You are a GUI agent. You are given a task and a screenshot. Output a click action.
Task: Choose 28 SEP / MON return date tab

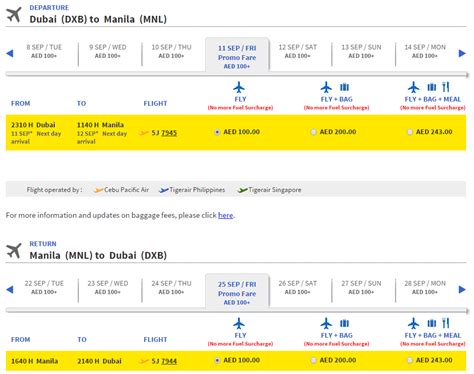[x=425, y=287]
